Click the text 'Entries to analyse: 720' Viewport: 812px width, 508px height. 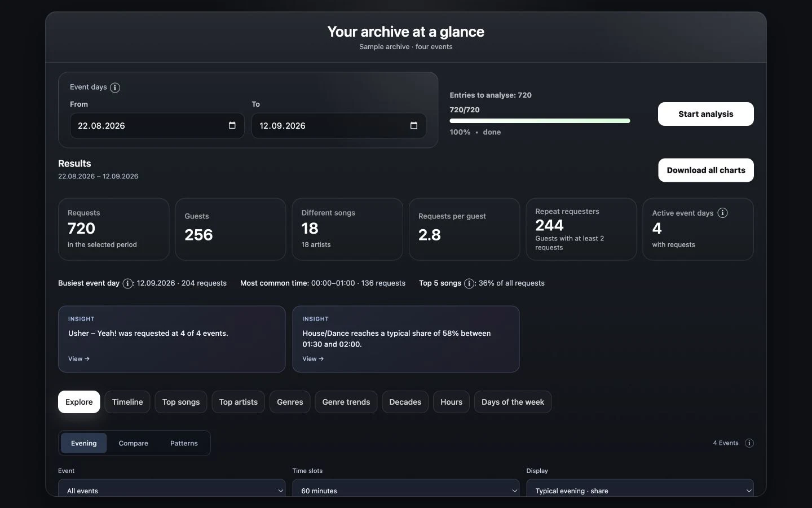pyautogui.click(x=491, y=95)
